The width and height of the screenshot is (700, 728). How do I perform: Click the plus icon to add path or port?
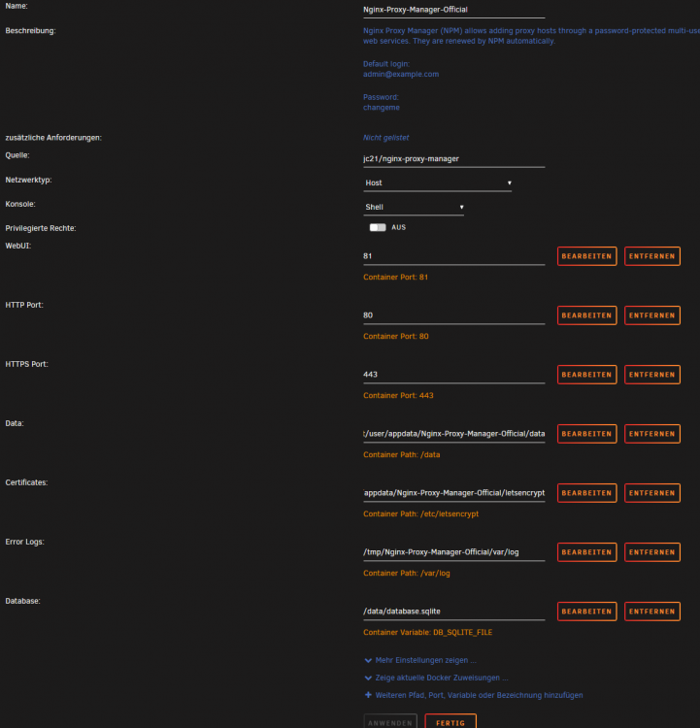click(368, 695)
